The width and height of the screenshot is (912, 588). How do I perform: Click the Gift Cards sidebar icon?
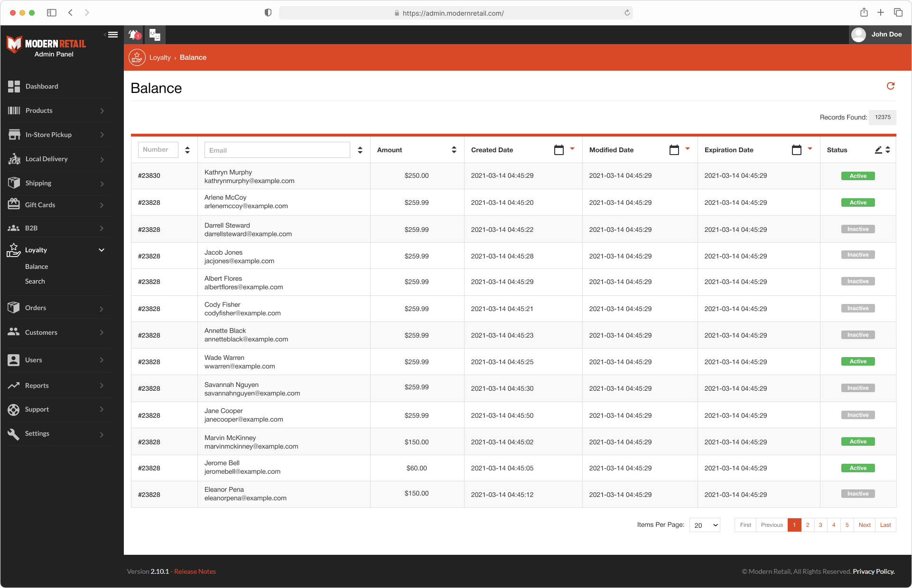pos(14,205)
